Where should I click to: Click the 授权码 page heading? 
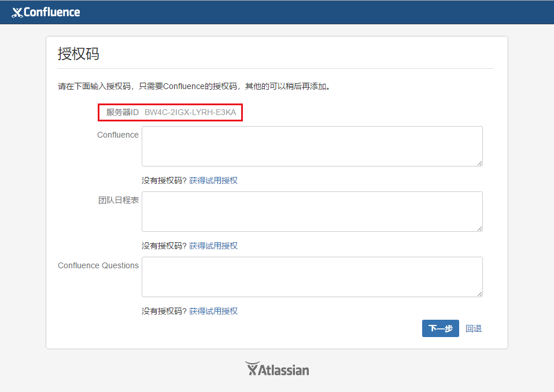click(79, 54)
